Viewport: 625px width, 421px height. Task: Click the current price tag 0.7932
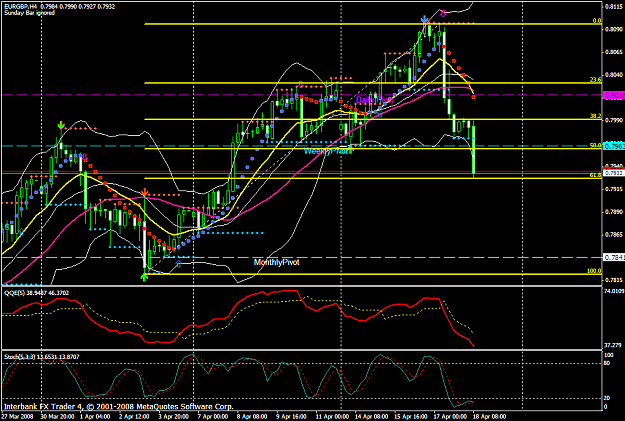click(614, 173)
